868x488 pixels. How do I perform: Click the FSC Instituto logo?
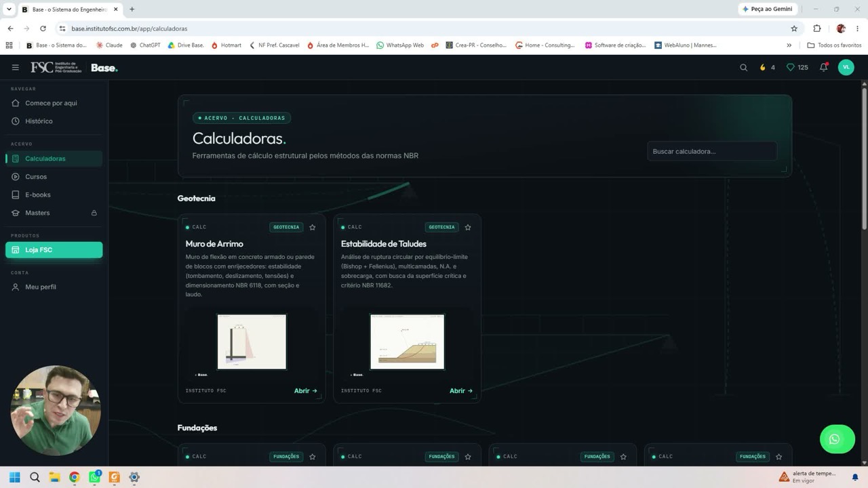[x=56, y=68]
